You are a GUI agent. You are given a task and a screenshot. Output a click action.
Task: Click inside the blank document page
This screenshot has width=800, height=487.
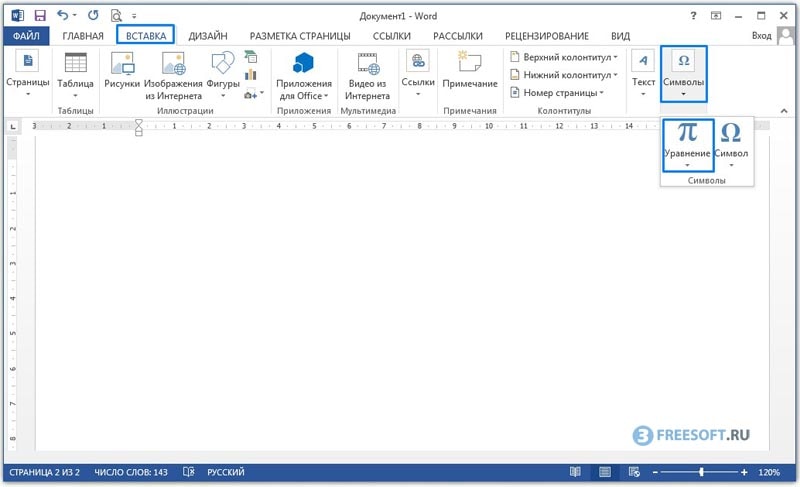point(402,293)
